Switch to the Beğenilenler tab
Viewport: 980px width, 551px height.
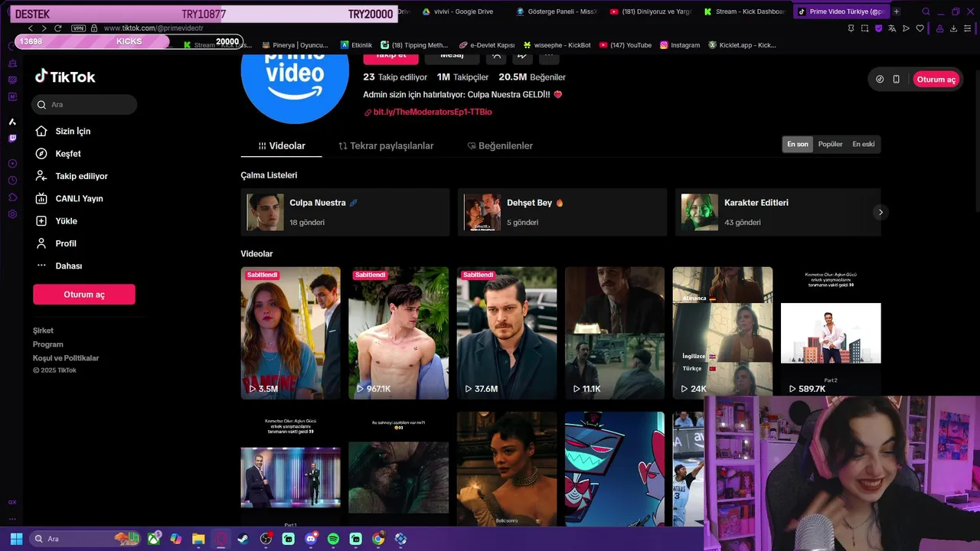point(500,145)
